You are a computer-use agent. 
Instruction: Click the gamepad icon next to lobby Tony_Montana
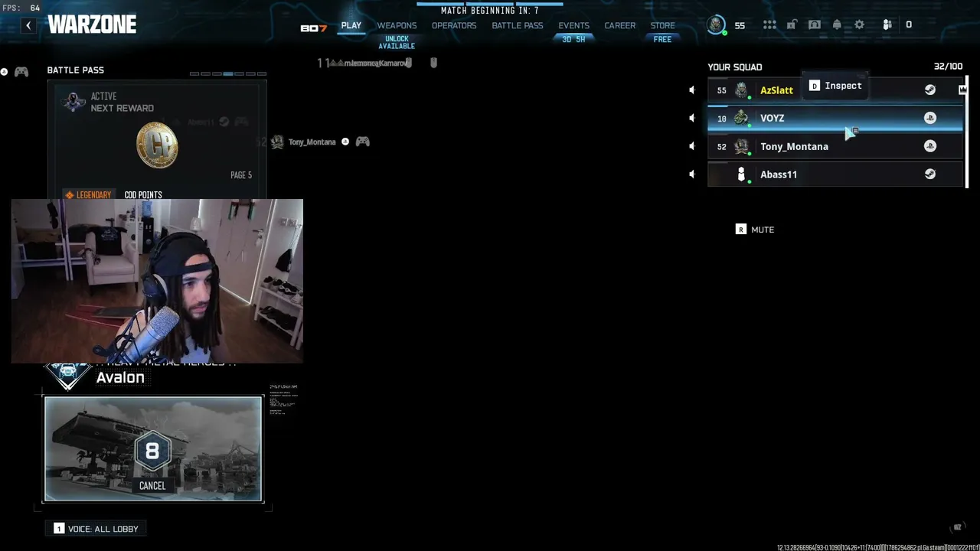363,142
